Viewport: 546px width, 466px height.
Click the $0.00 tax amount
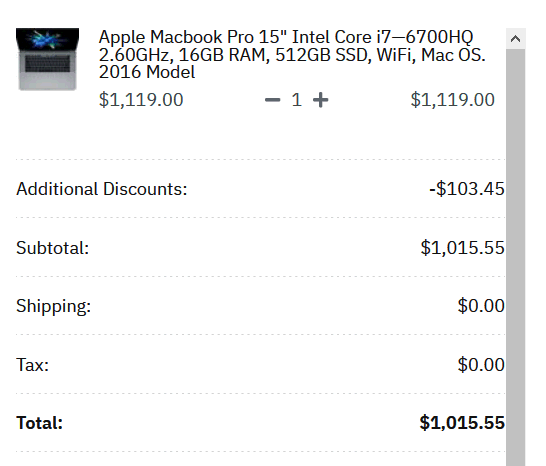[481, 365]
